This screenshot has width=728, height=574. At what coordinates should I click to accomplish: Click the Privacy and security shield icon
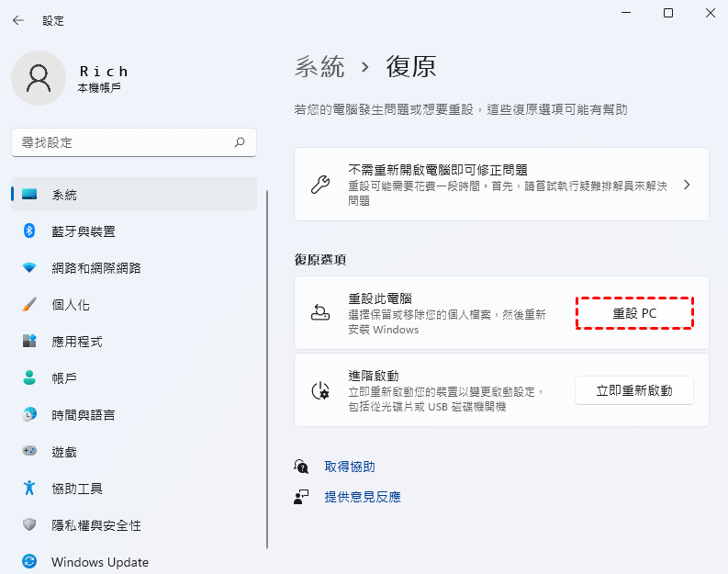29,525
